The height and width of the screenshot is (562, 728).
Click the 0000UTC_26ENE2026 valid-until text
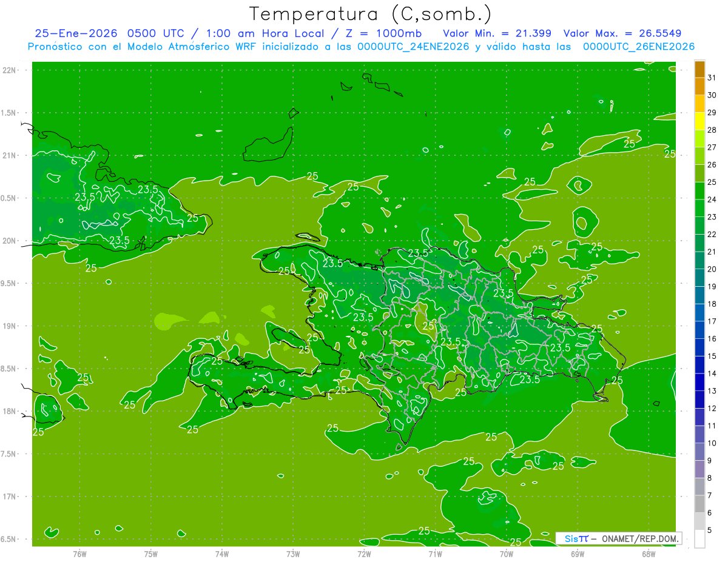click(x=638, y=47)
